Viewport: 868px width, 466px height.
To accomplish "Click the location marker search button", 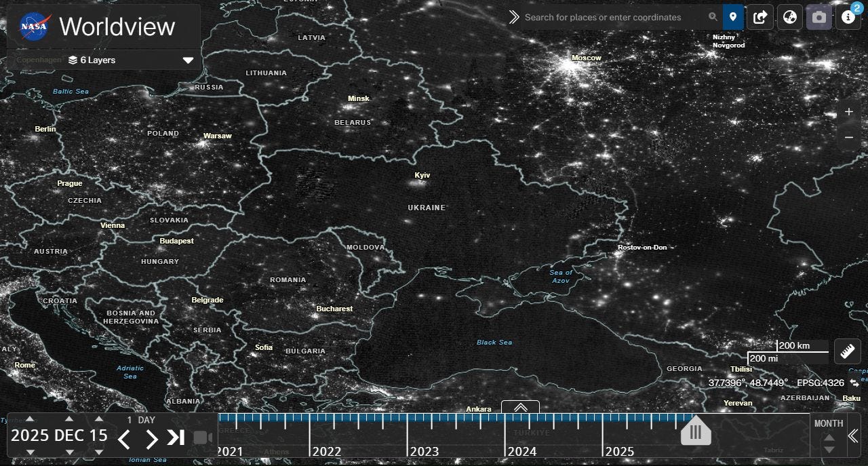I will (733, 17).
